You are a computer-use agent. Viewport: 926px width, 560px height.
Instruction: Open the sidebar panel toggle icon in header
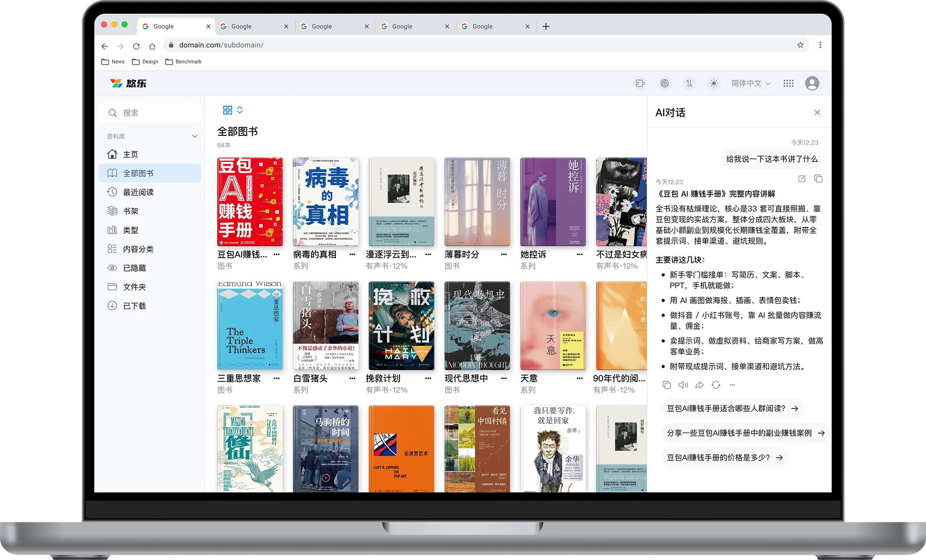[640, 83]
